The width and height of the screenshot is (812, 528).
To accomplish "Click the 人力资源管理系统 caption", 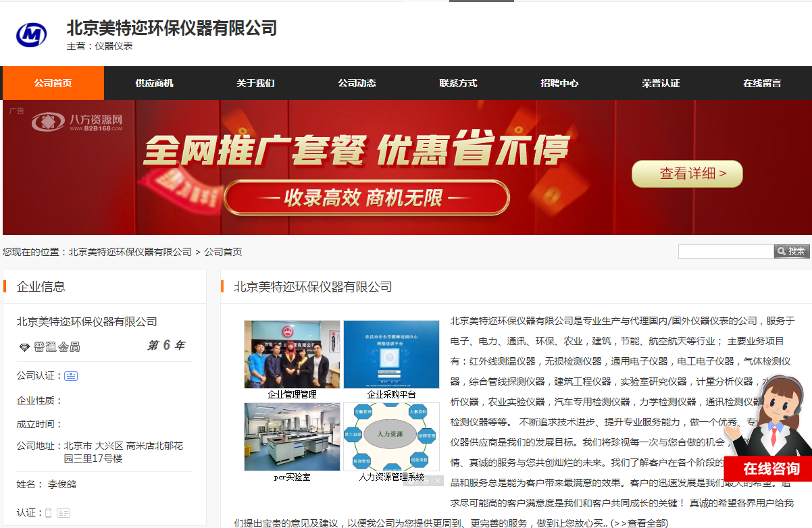I will (x=392, y=477).
